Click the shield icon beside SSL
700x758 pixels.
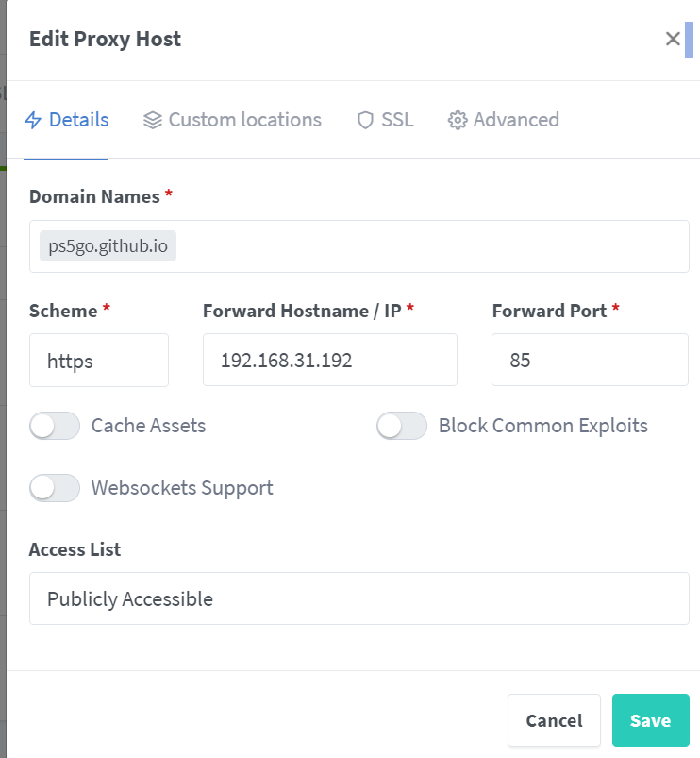click(365, 120)
